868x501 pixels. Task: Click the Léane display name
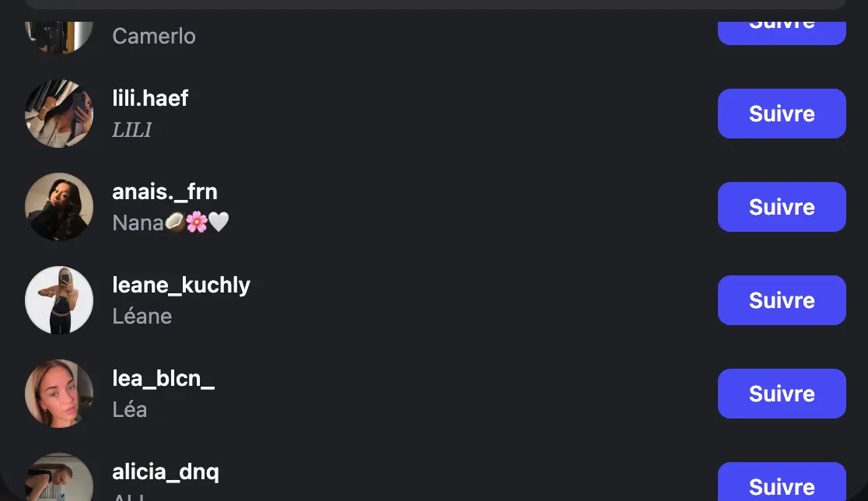point(142,317)
